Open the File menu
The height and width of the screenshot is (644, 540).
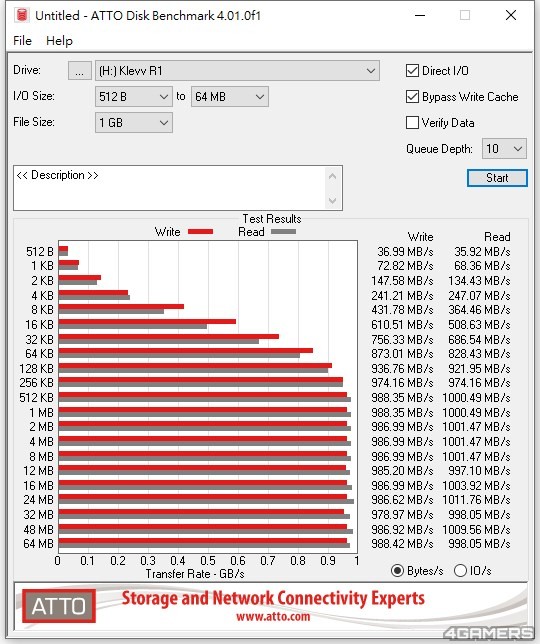click(22, 41)
